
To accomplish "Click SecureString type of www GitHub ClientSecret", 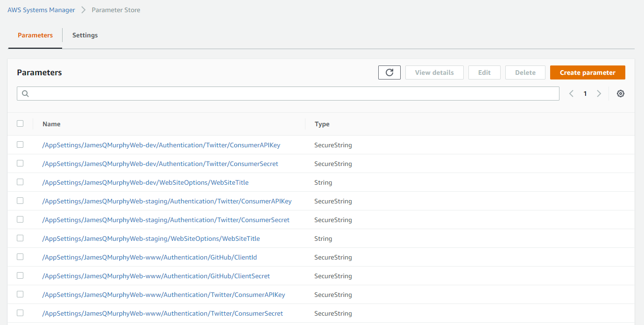I will point(333,276).
